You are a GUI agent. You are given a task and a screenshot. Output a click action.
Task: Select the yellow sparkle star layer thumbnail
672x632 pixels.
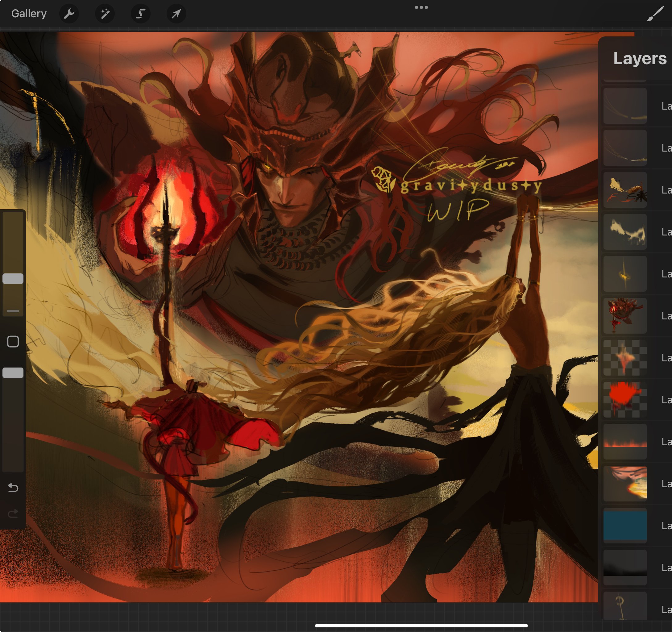coord(625,273)
